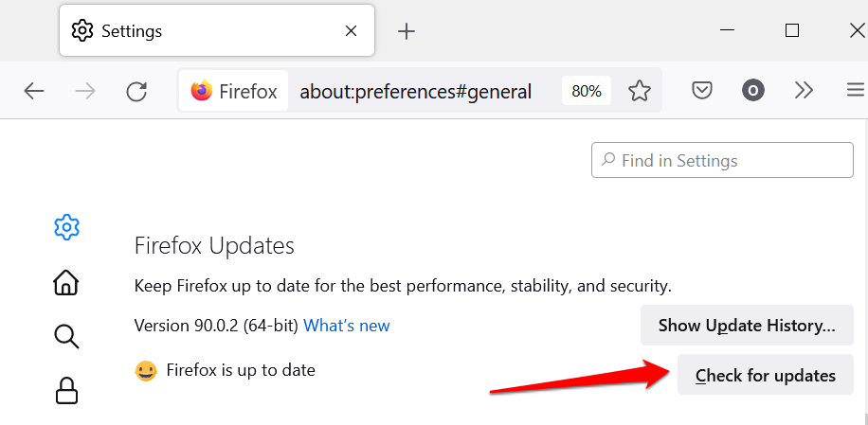Open the Privacy & Security lock category
The image size is (868, 425).
click(x=66, y=389)
